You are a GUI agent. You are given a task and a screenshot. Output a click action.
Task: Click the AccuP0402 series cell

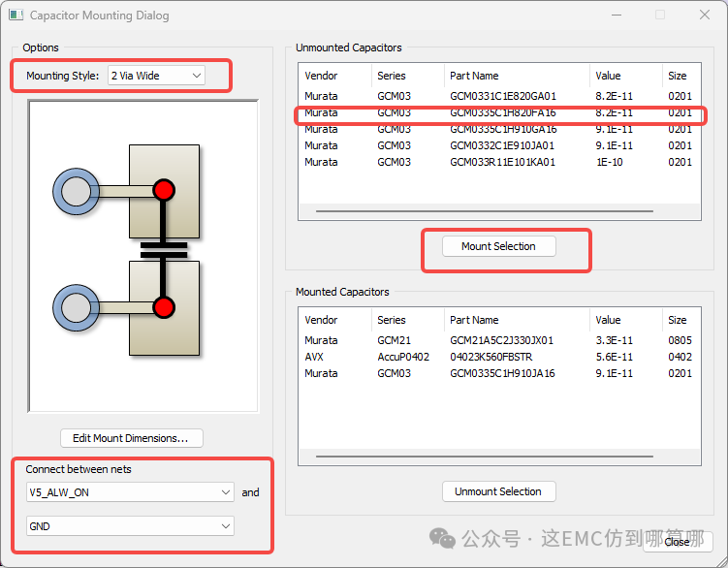tap(403, 357)
